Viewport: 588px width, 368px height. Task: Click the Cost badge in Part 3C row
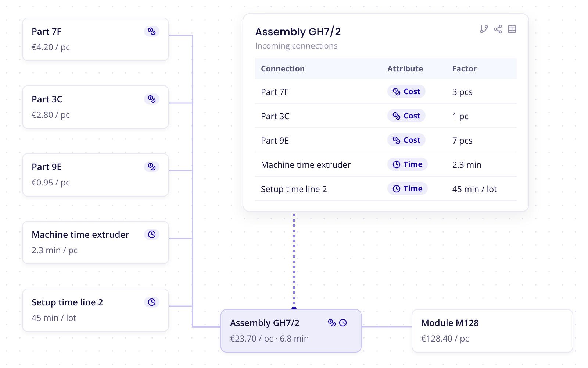[406, 116]
